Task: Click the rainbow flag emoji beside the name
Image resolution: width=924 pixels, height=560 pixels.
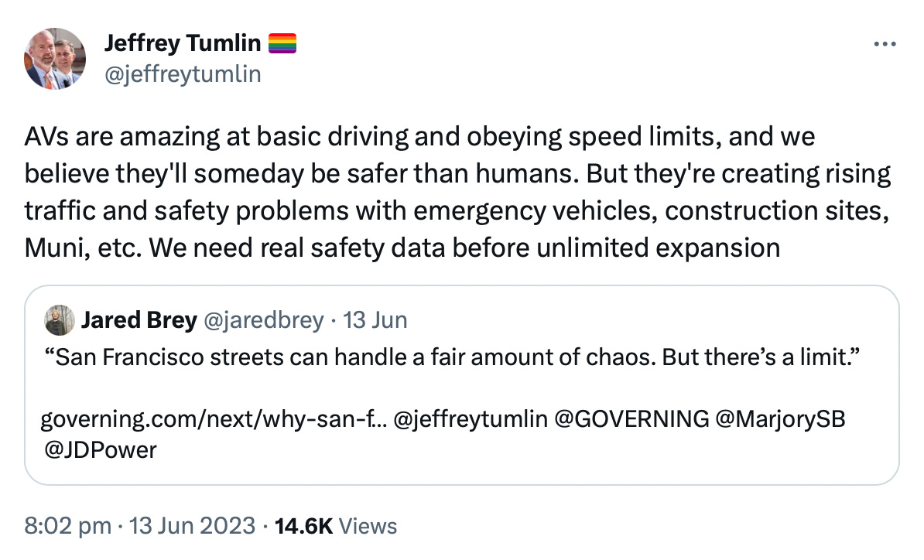Action: coord(282,43)
